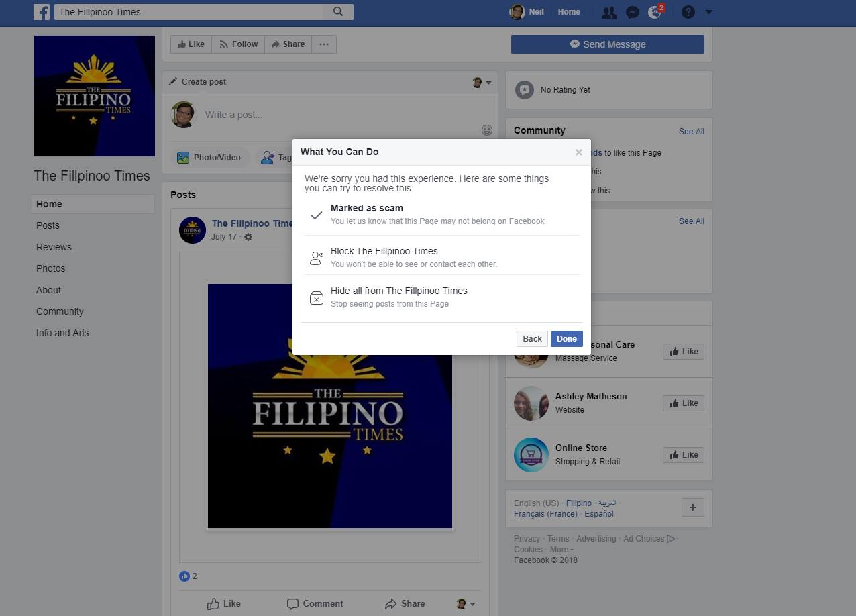Screen dimensions: 856x616
Task: Click the Back button in dialog
Action: click(x=532, y=339)
